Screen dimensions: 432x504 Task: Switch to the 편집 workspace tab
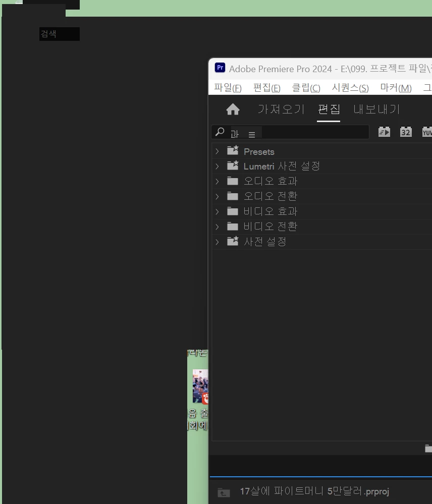[329, 109]
